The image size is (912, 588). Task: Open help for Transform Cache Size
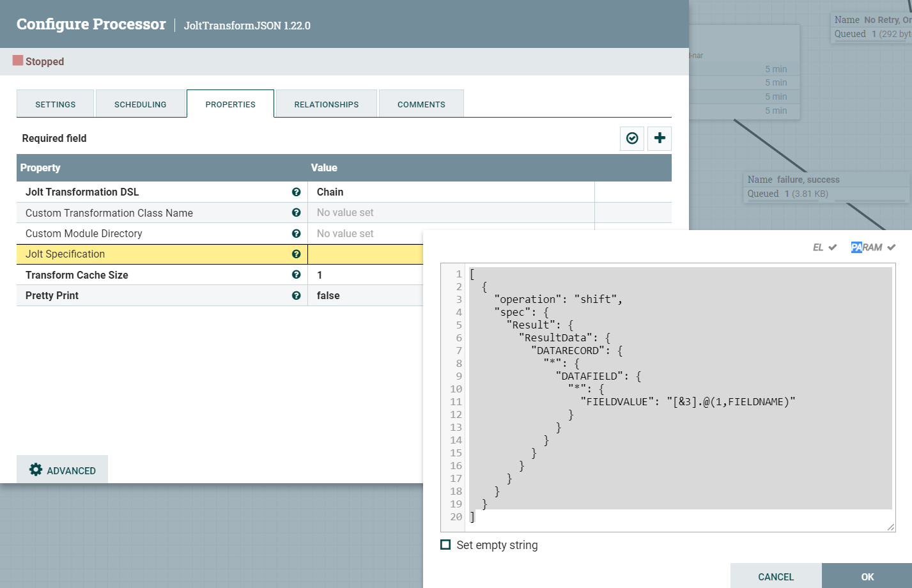point(296,275)
